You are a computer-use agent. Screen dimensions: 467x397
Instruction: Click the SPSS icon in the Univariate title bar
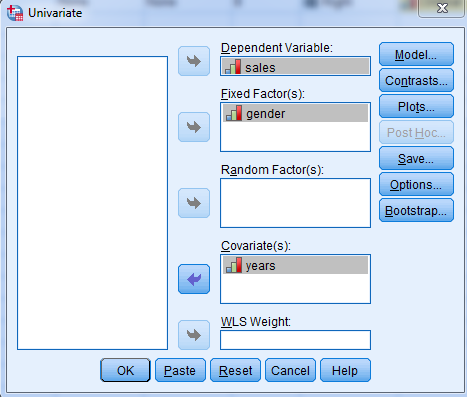[x=15, y=13]
